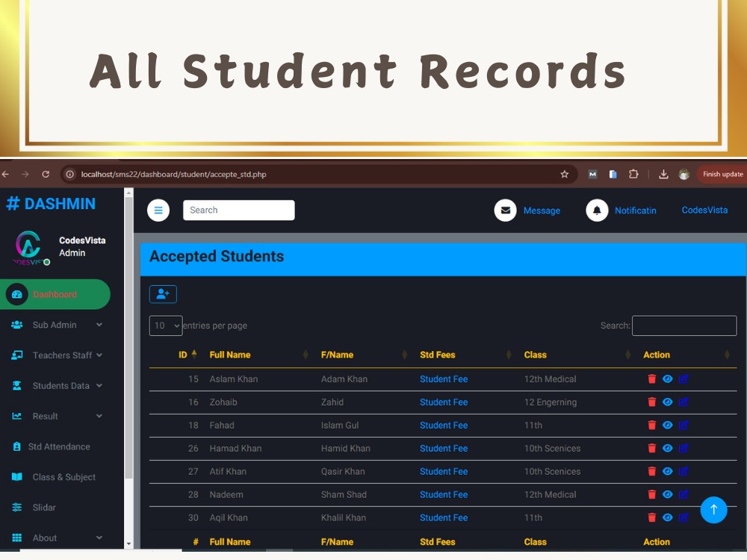Click the Finish update button
Image resolution: width=747 pixels, height=560 pixels.
tap(722, 174)
